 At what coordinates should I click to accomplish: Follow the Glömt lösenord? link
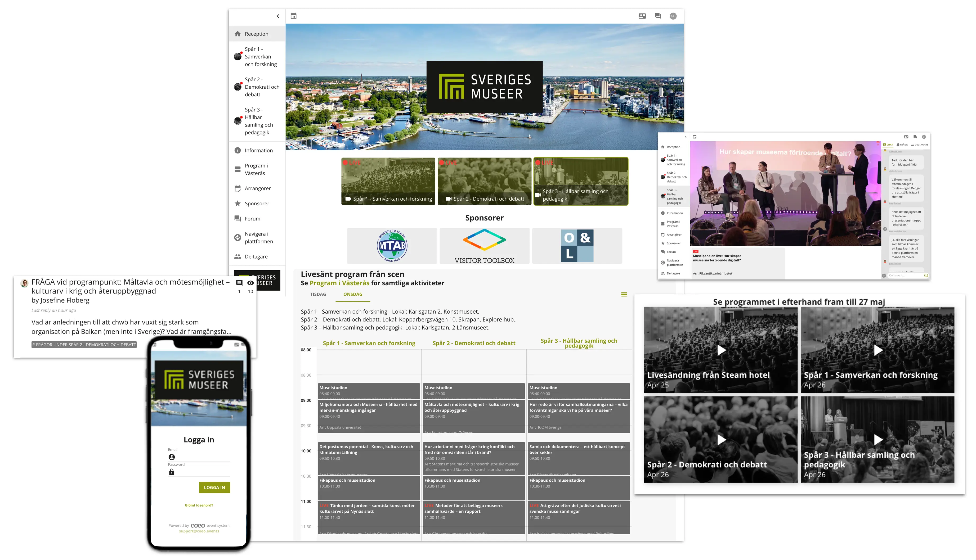[199, 505]
